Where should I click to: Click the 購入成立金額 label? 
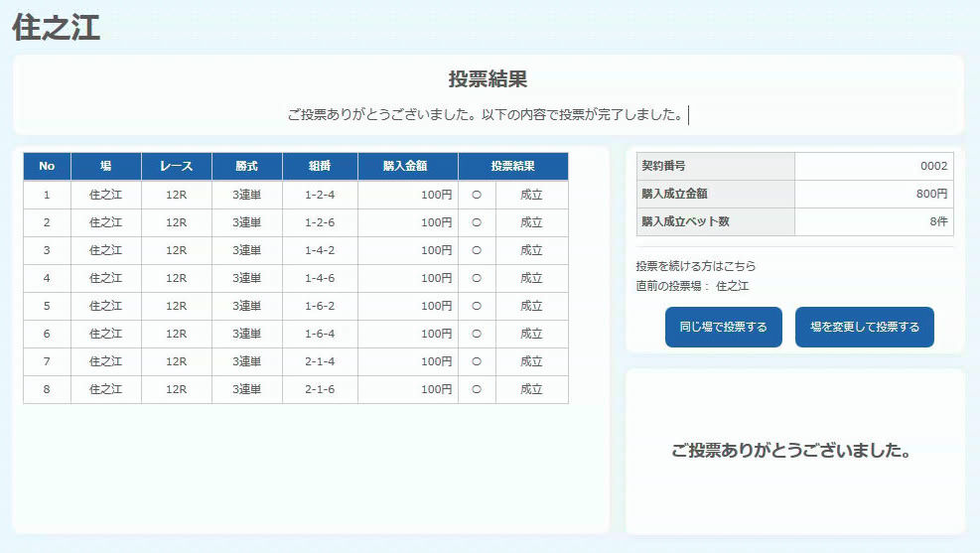[x=674, y=195]
